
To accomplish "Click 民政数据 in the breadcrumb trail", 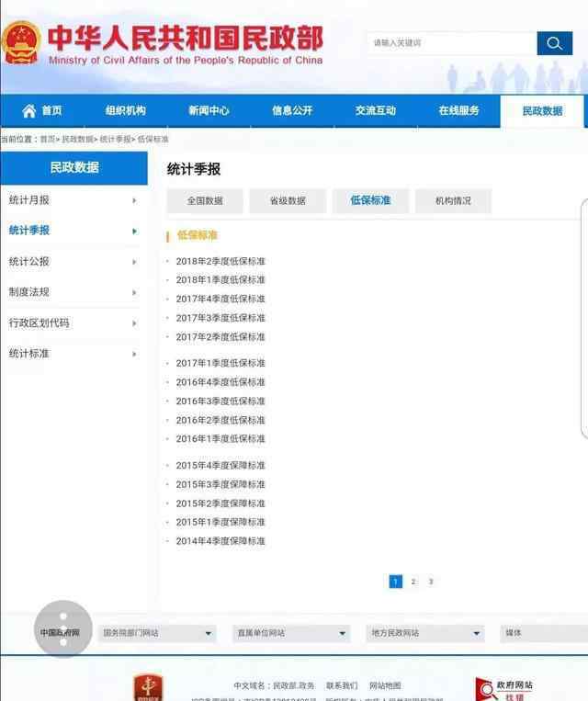I will (x=77, y=140).
